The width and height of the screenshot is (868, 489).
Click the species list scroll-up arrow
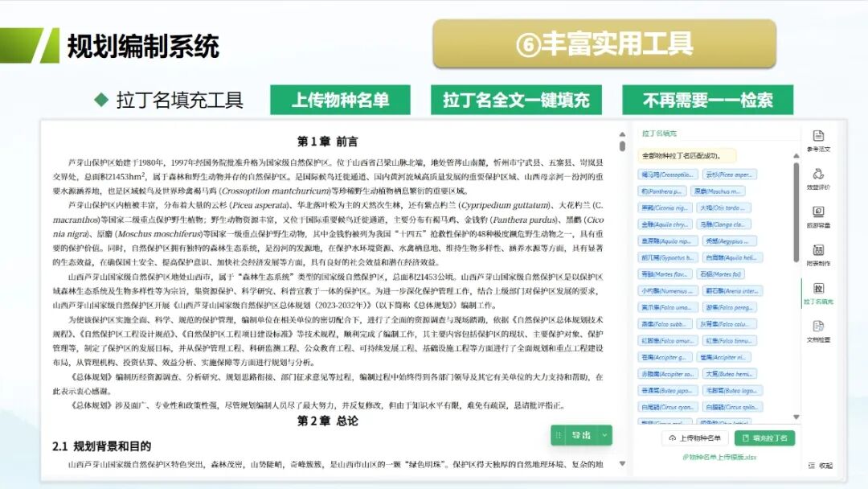pos(796,156)
